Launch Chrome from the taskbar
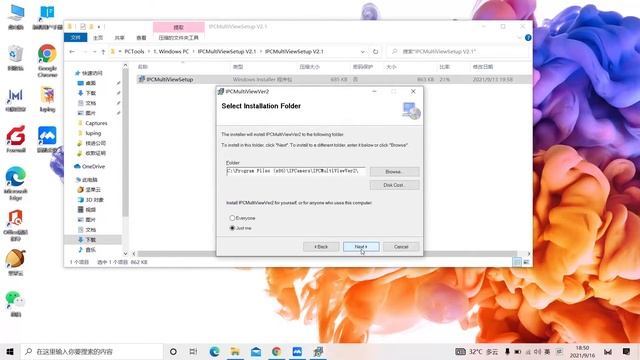This screenshot has width=640, height=360. coord(276,351)
